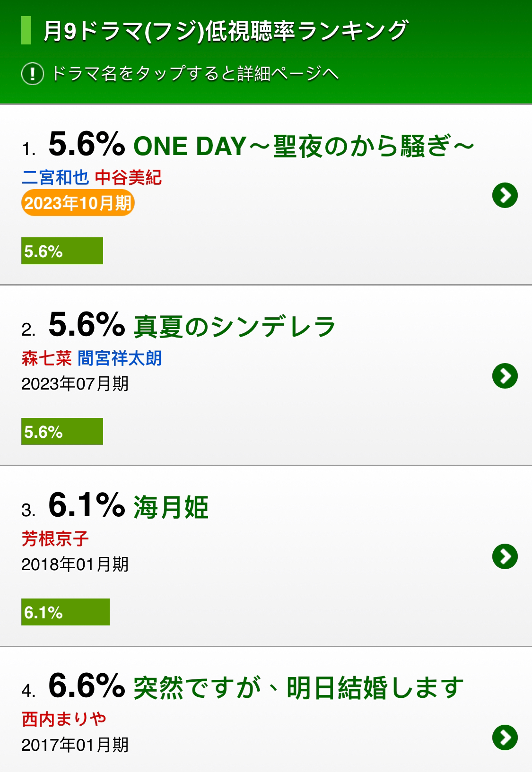This screenshot has width=532, height=772.
Task: Click the exclamation info icon in header
Action: tap(33, 74)
